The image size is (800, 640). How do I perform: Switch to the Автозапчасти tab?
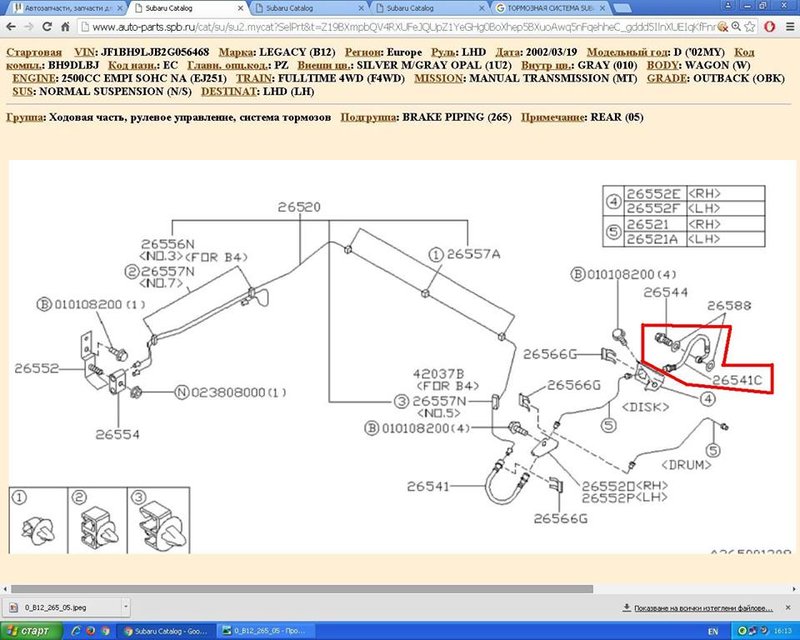[x=68, y=8]
